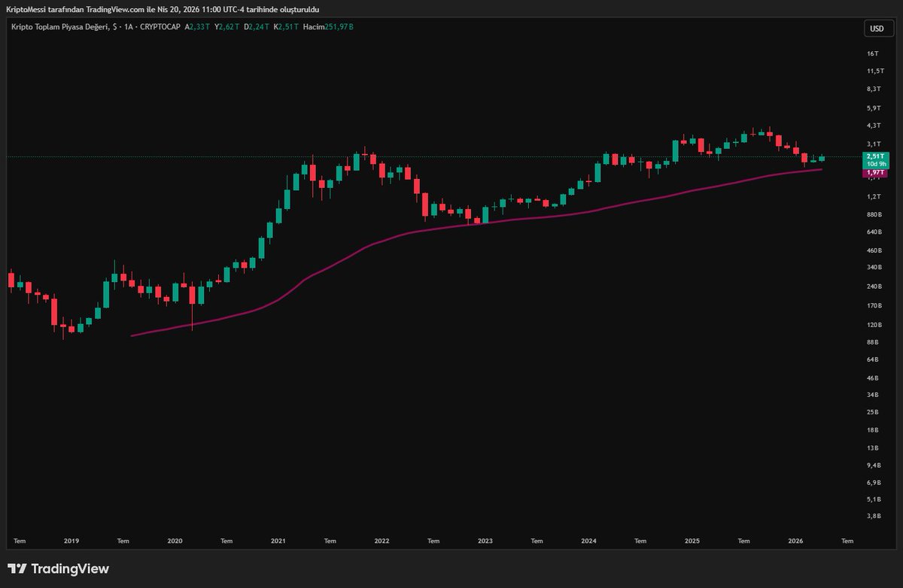Click the 8,3T price axis label

point(874,89)
